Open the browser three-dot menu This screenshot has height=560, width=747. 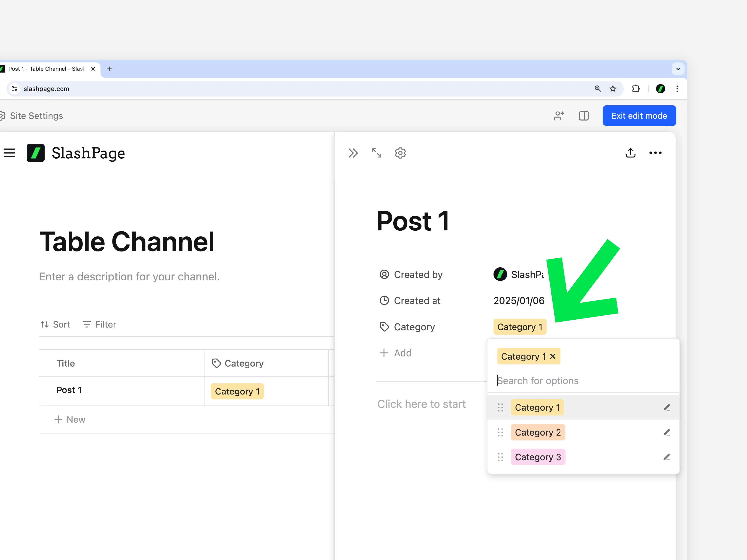tap(677, 88)
